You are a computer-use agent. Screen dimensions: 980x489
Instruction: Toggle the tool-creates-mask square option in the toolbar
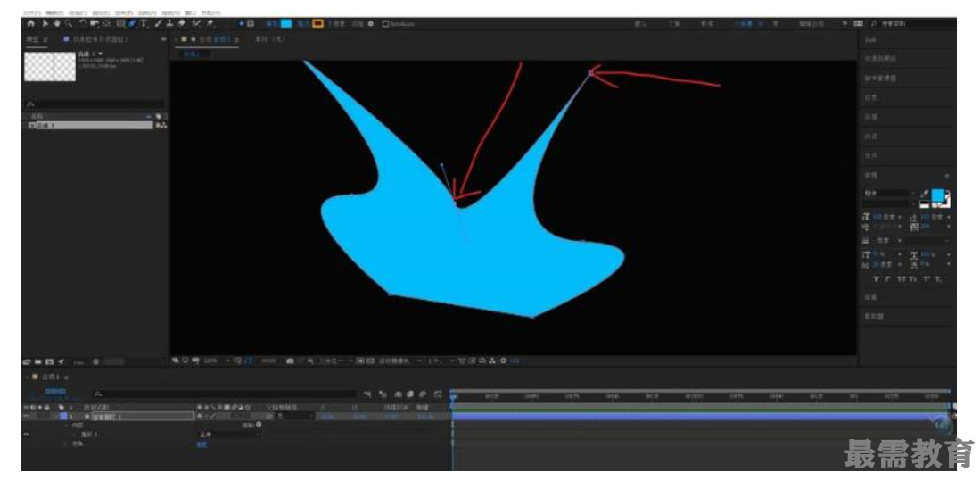click(x=251, y=24)
